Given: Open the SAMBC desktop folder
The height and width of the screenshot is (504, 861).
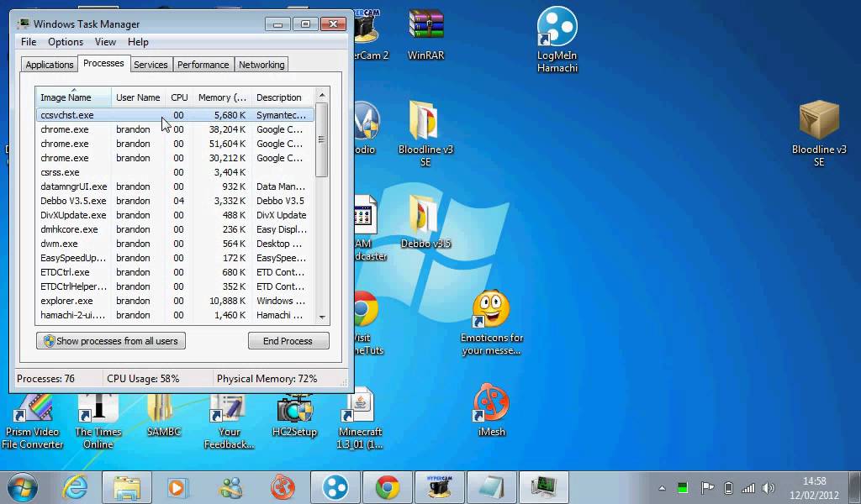Looking at the screenshot, I should pyautogui.click(x=164, y=415).
